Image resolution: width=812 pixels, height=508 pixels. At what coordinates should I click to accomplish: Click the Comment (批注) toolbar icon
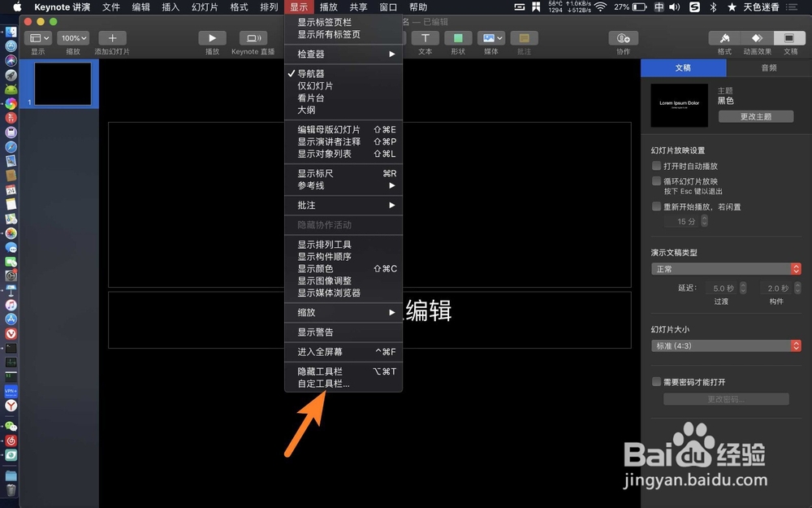coord(524,38)
